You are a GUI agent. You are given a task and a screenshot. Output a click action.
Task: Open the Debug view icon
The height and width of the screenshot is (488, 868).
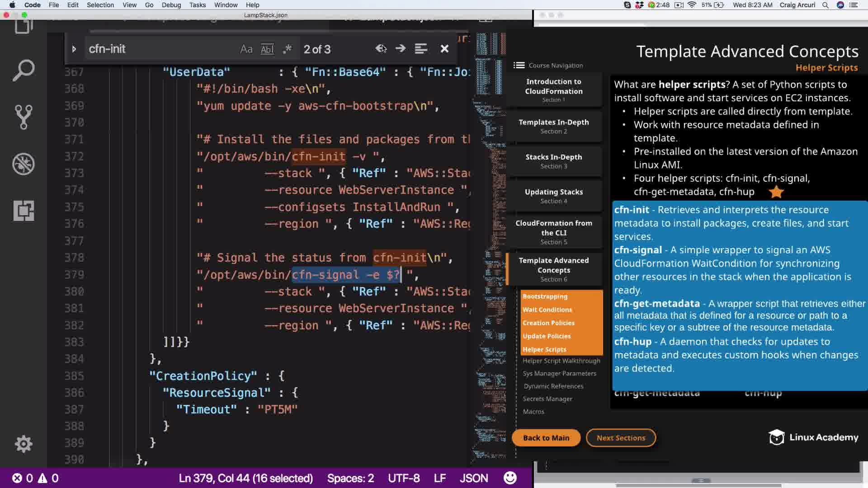pos(24,164)
